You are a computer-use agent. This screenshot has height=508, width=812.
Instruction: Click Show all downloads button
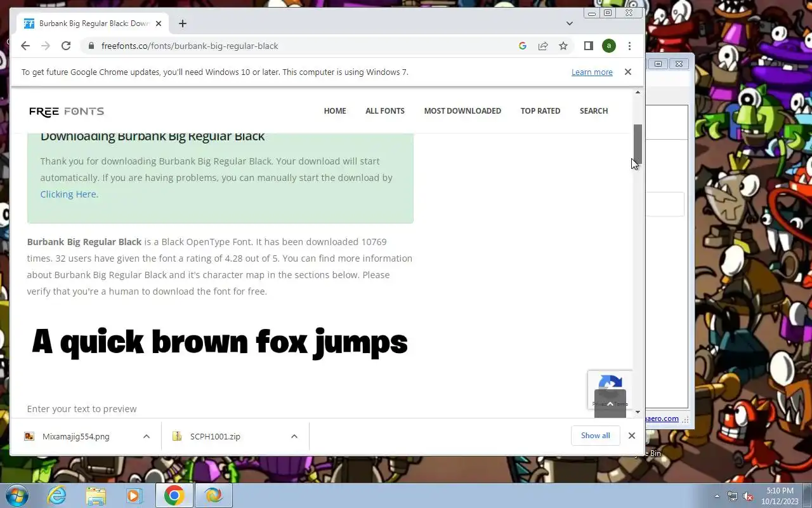click(x=595, y=436)
